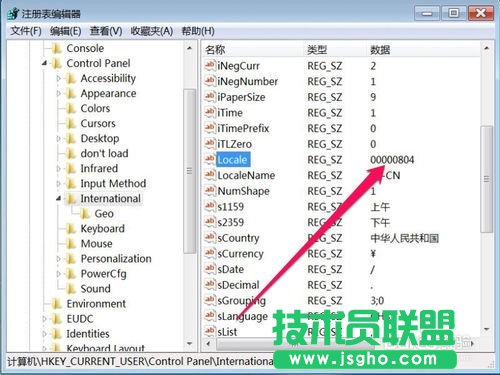Click the iNegCurr string value icon
The width and height of the screenshot is (500, 375).
click(x=210, y=65)
